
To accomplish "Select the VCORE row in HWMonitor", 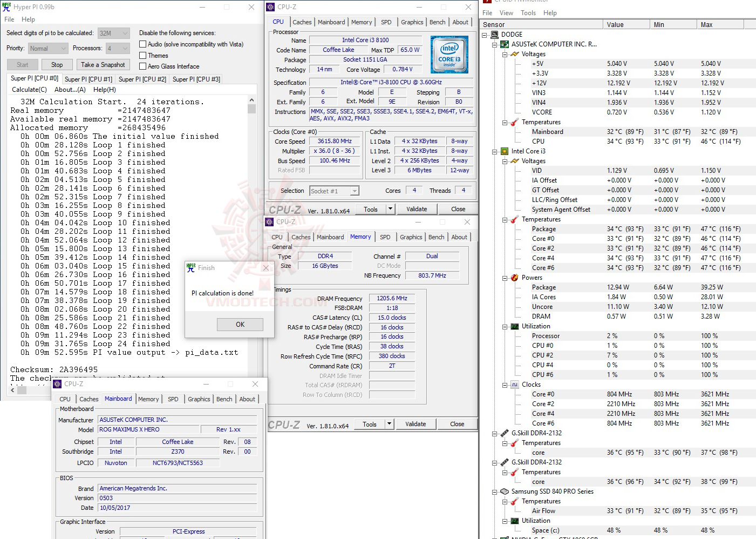I will click(x=618, y=112).
